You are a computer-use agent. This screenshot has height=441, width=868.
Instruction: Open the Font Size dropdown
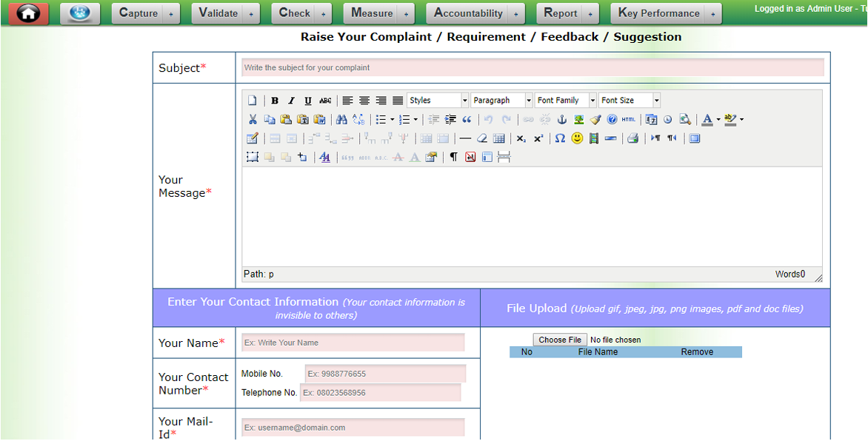coord(630,101)
